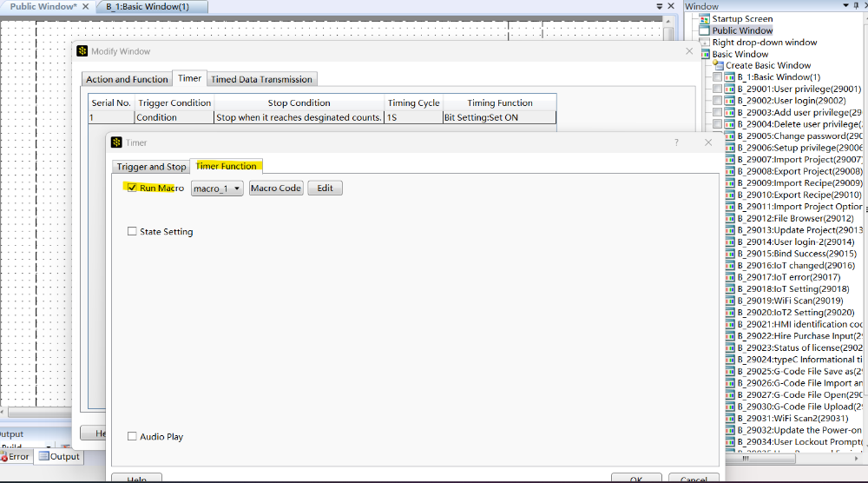Click the Window panel horizontal scrollbar
This screenshot has height=483, width=868.
(794, 459)
